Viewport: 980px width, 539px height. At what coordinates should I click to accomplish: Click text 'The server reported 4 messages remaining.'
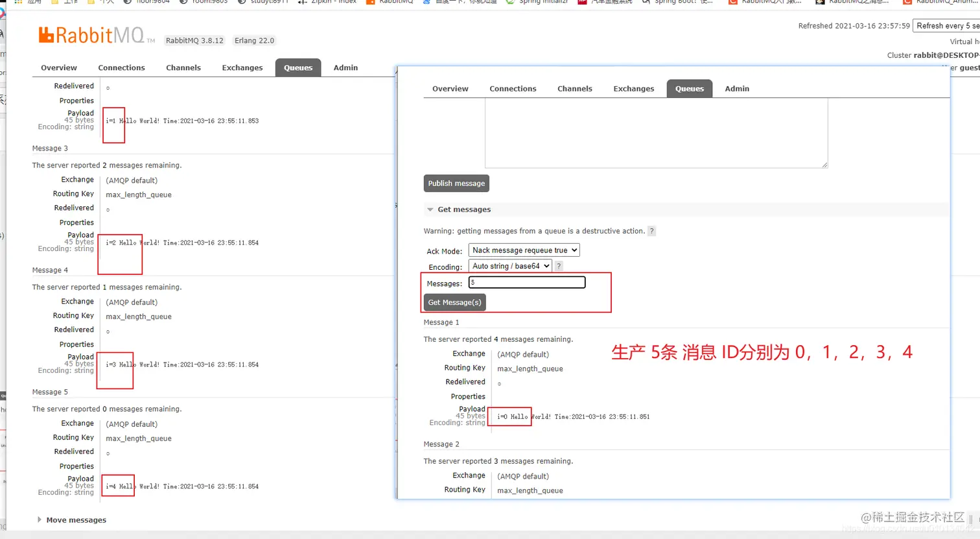[498, 339]
